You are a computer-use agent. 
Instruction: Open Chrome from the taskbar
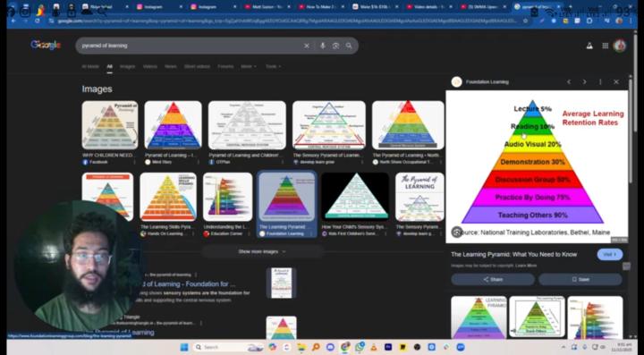[x=345, y=347]
